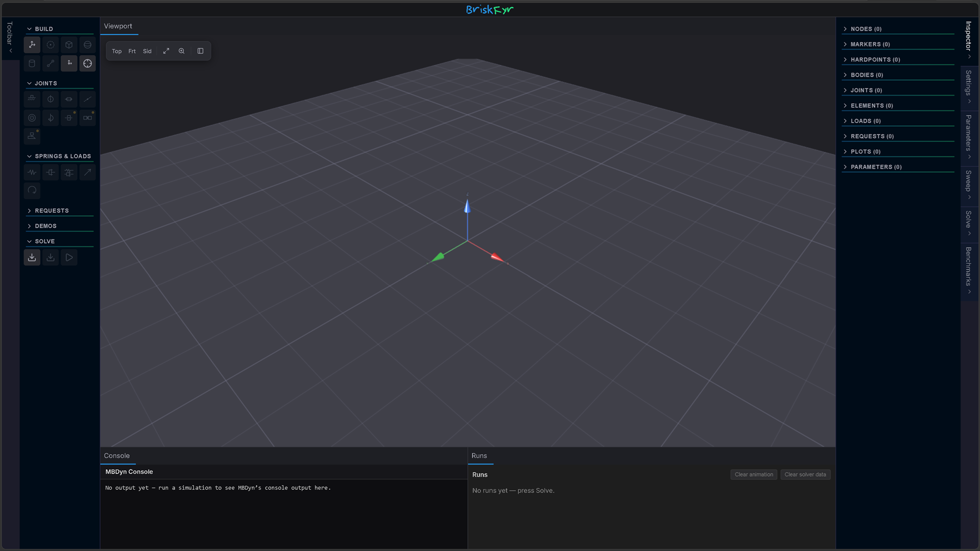Click the dimmed download icon in Solve
Image resolution: width=980 pixels, height=551 pixels.
click(x=51, y=258)
